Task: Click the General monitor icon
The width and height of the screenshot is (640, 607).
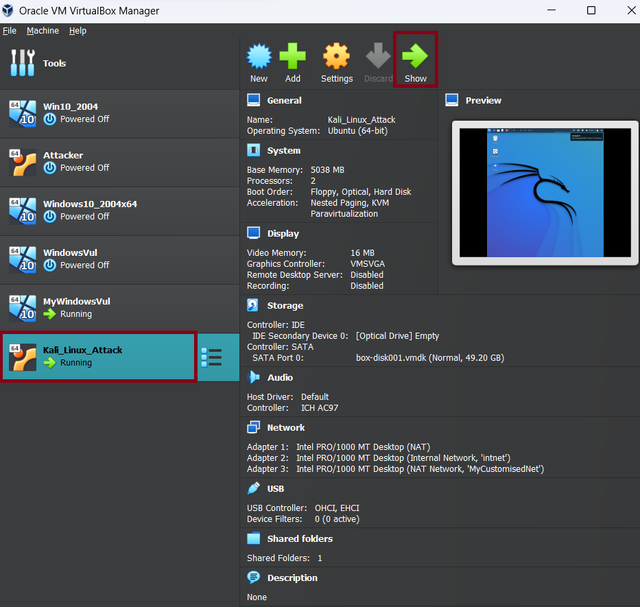Action: tap(253, 100)
